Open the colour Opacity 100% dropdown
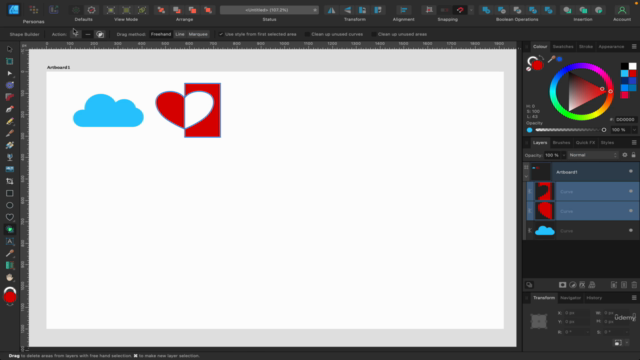640x360 pixels. (x=634, y=130)
